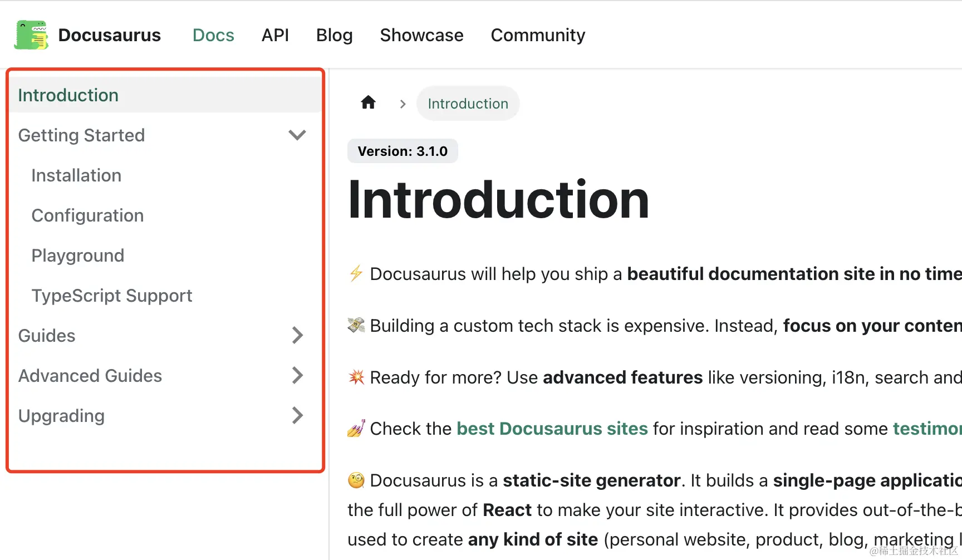Click the Docusaurus site title text
The width and height of the screenshot is (962, 560).
[x=109, y=35]
